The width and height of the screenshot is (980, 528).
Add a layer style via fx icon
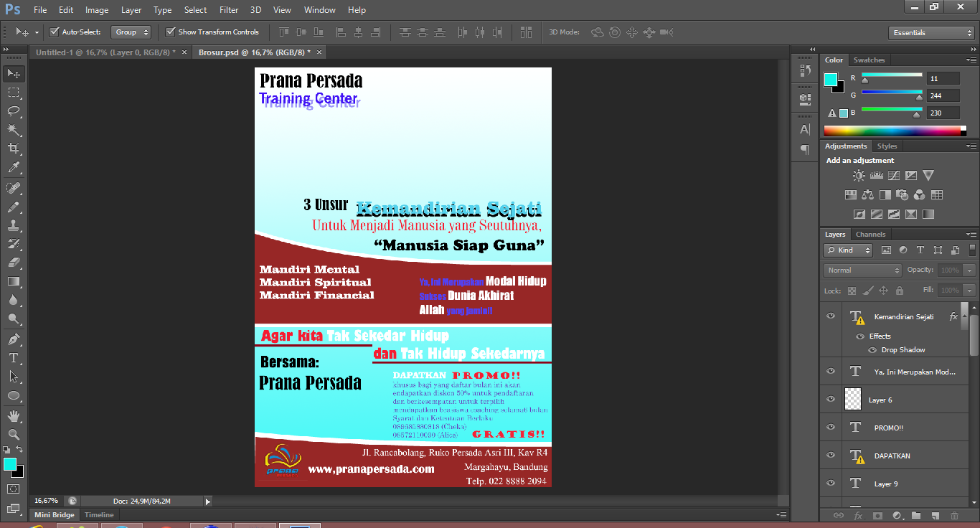[858, 515]
